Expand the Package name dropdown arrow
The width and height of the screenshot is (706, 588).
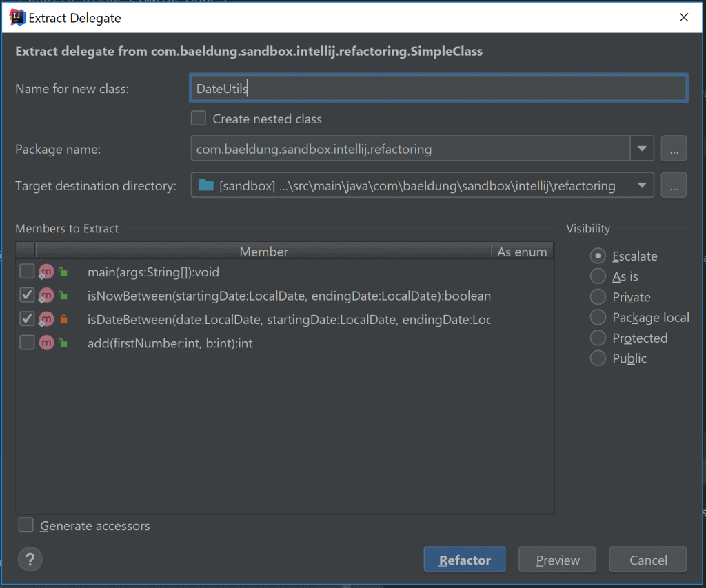(642, 149)
